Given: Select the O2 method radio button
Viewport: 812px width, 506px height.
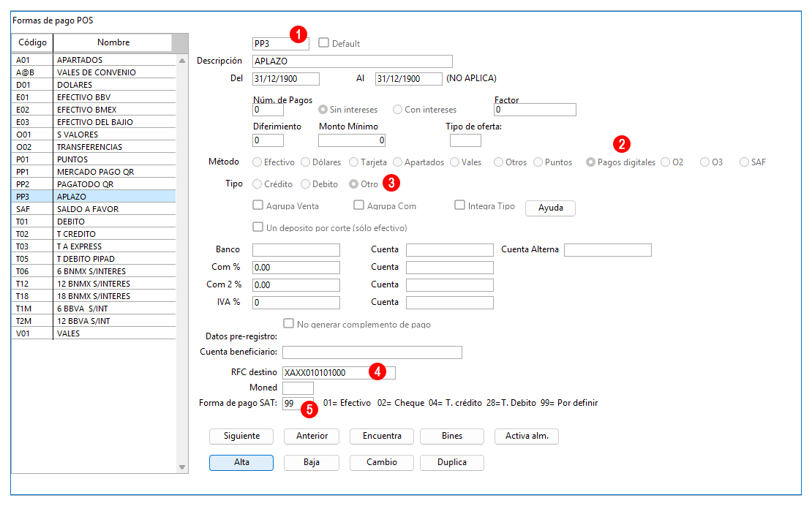Looking at the screenshot, I should pos(666,162).
